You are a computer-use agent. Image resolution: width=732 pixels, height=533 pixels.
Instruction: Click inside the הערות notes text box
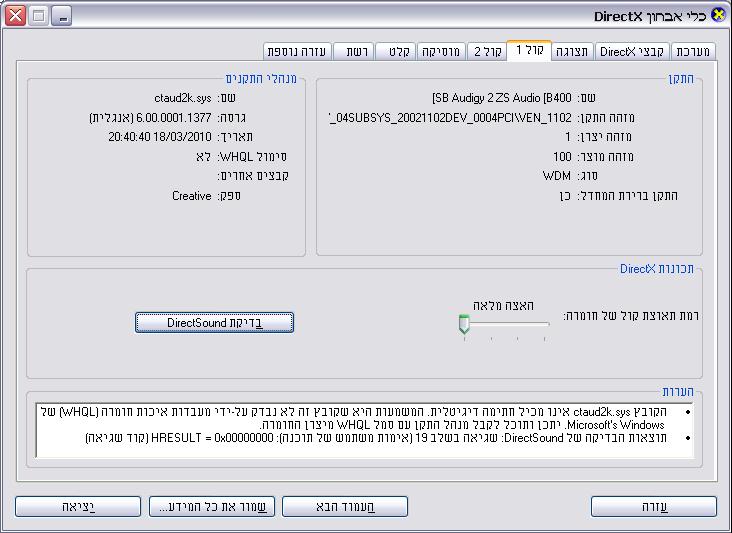click(x=365, y=430)
